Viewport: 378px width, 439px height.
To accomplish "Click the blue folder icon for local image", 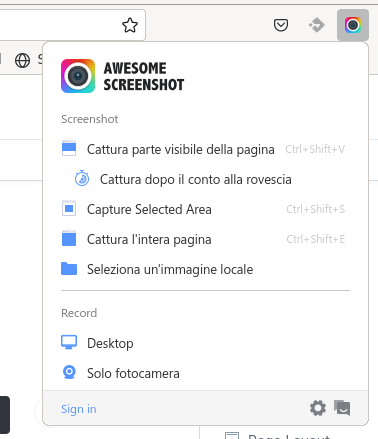I will 69,269.
